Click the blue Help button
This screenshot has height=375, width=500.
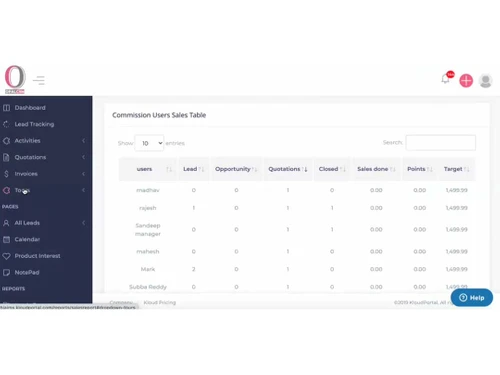(x=472, y=298)
